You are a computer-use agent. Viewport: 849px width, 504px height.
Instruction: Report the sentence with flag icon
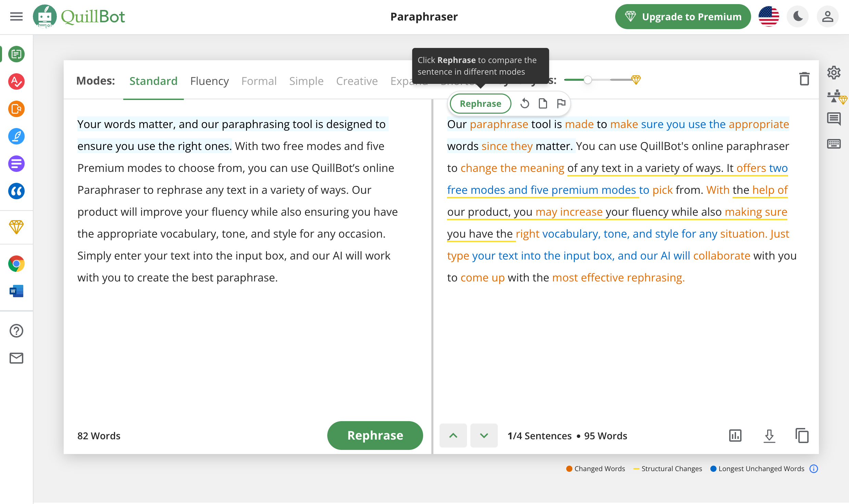(561, 103)
